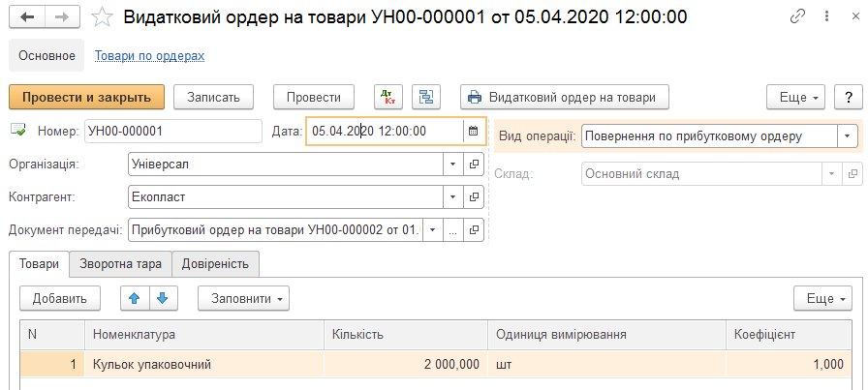
Task: Open the Товари по ордерах link
Action: (x=150, y=56)
